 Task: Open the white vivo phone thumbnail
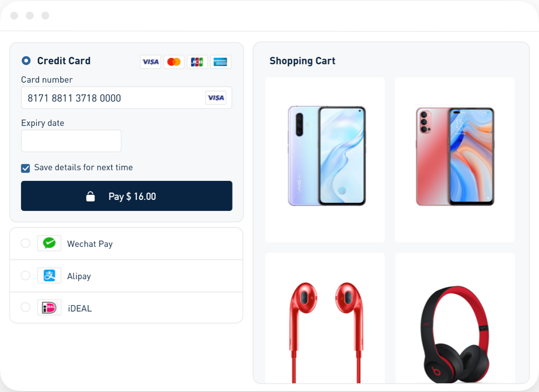325,160
